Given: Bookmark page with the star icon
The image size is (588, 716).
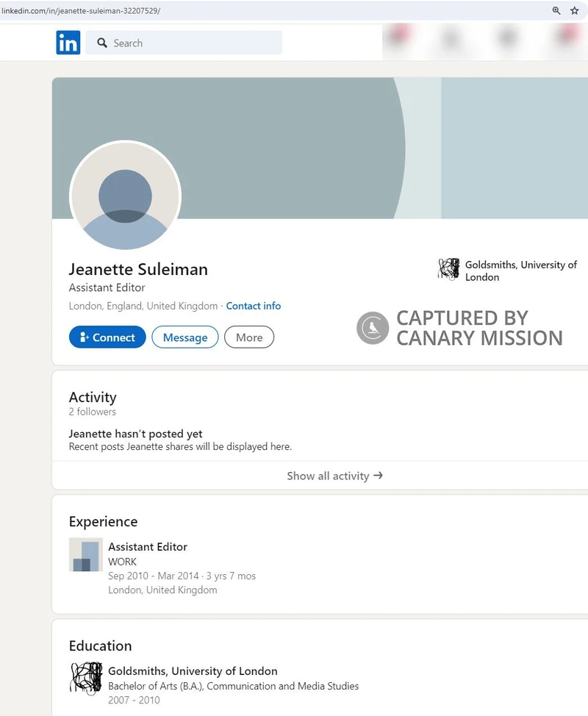Looking at the screenshot, I should (574, 10).
